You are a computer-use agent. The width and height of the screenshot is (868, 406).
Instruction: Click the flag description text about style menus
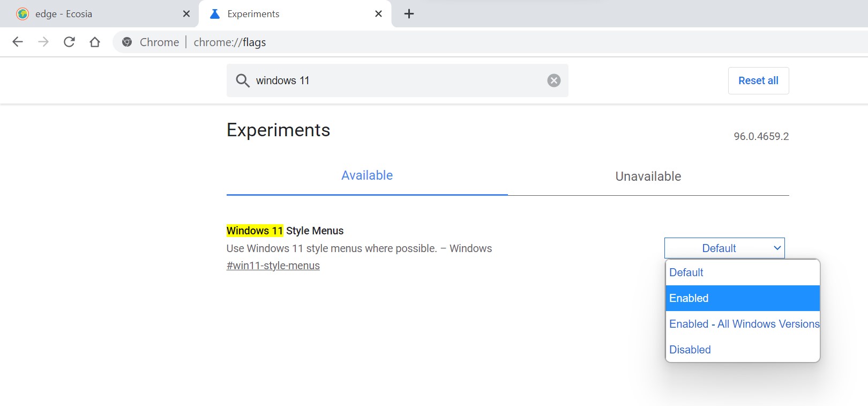pos(359,248)
